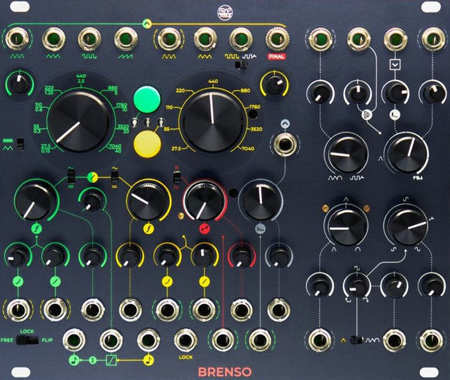Click the white play-triangle circle icon
This screenshot has height=380, width=450.
pos(366,115)
